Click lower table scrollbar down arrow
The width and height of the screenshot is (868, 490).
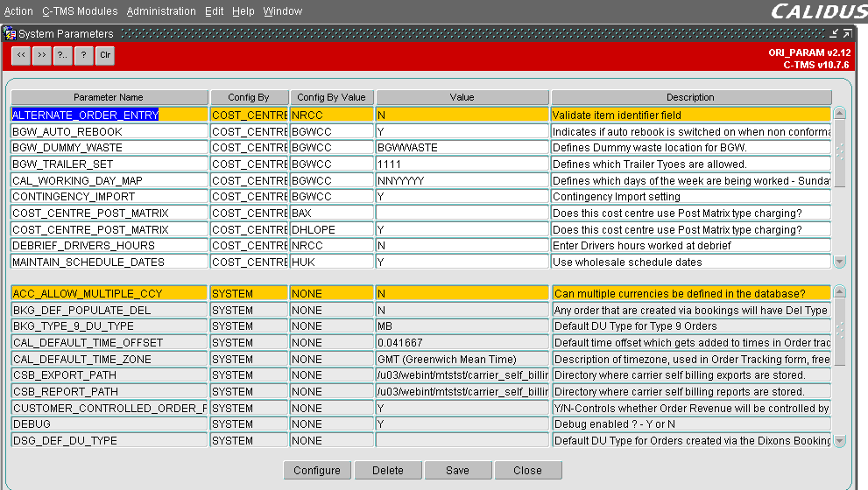(x=840, y=441)
